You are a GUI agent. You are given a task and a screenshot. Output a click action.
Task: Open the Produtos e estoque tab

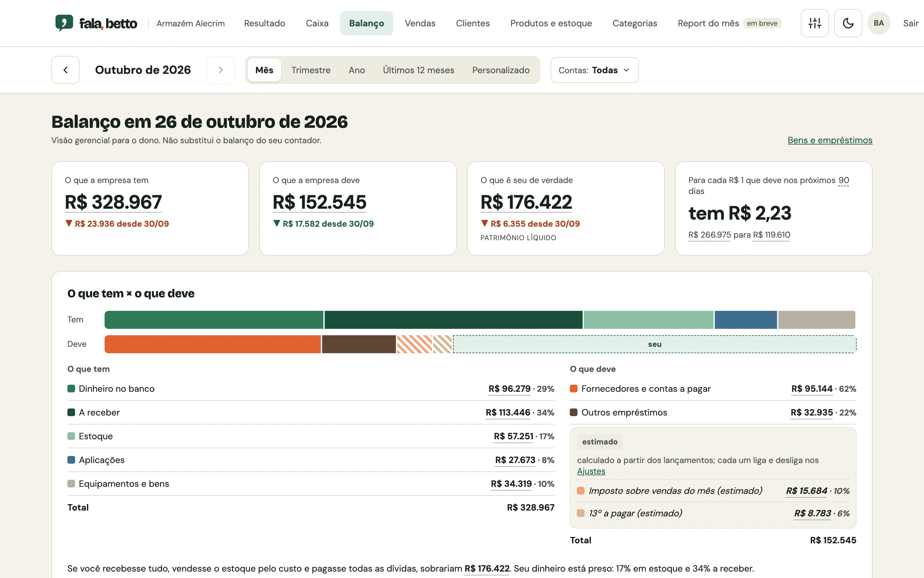tap(551, 23)
